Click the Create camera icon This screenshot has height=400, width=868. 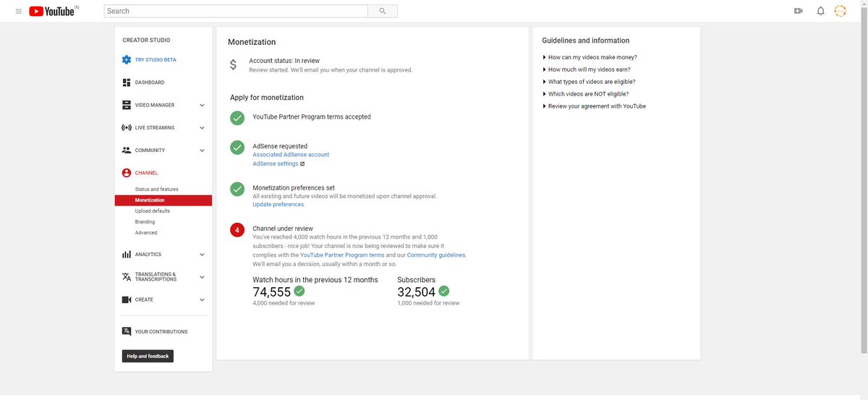pyautogui.click(x=127, y=299)
